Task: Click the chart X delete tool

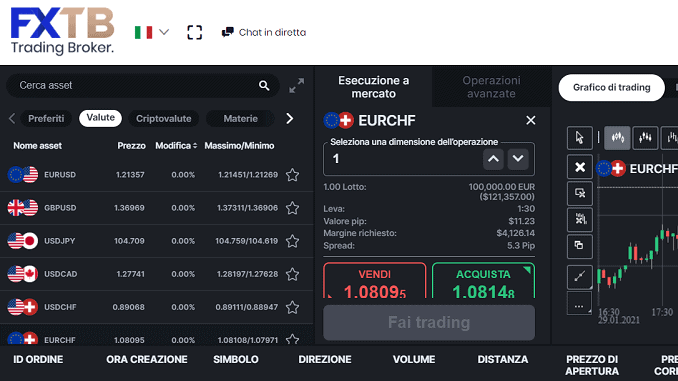Action: tap(580, 167)
